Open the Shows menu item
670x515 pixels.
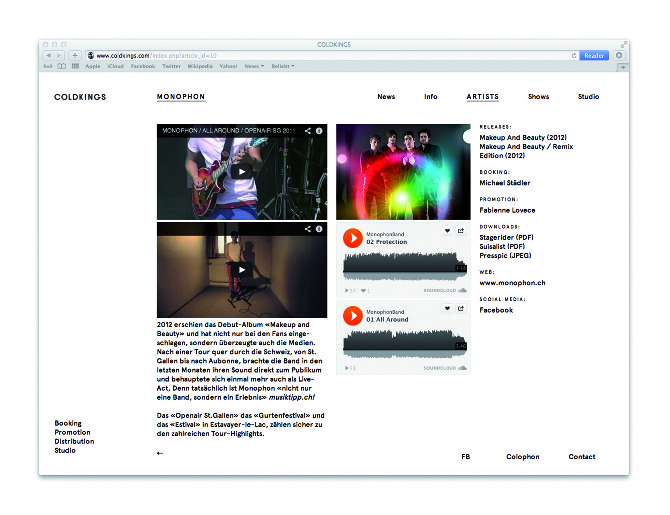(538, 97)
